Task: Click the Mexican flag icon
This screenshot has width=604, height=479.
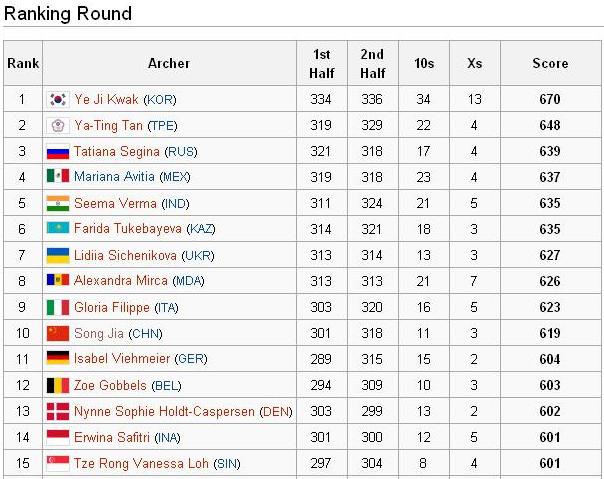Action: pos(57,177)
